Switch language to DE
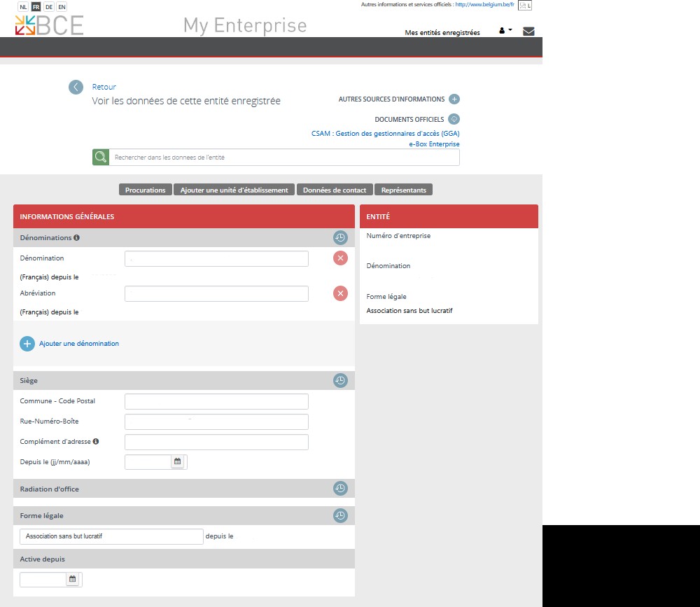The height and width of the screenshot is (607, 700). pyautogui.click(x=49, y=7)
